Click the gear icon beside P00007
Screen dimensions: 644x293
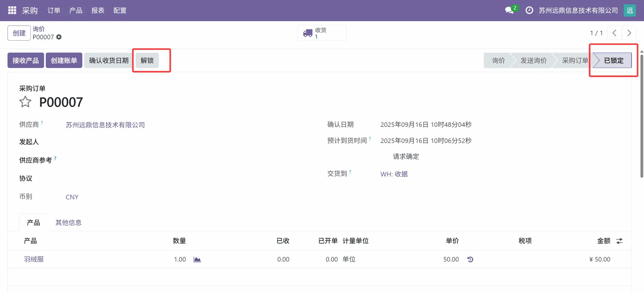(59, 37)
